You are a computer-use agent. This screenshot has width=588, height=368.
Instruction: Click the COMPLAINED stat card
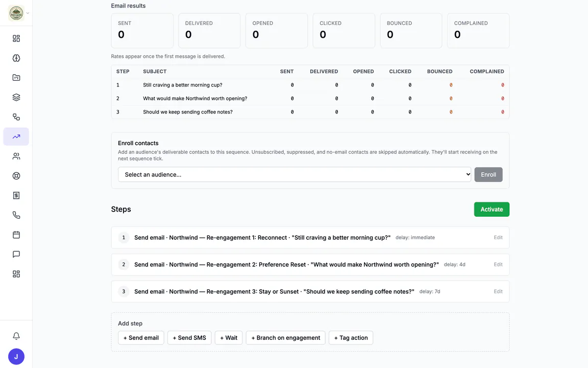[x=478, y=31]
